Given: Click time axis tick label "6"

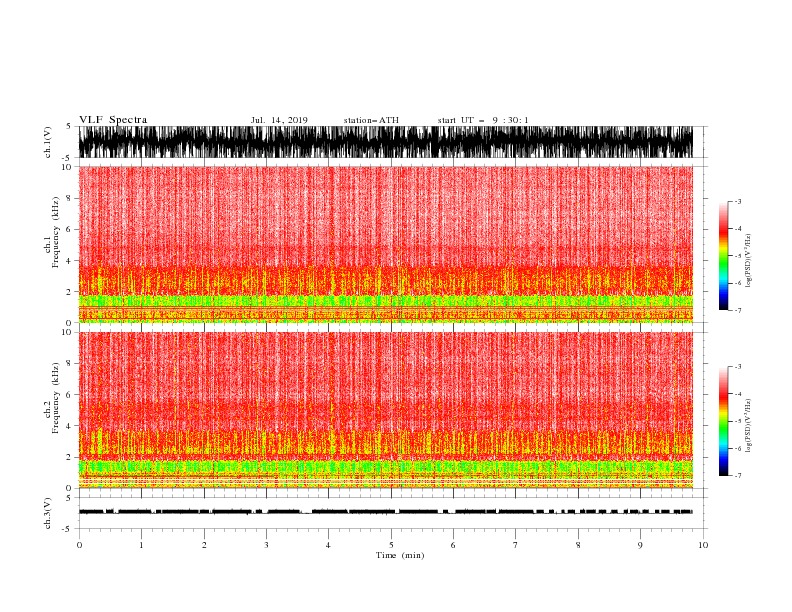Looking at the screenshot, I should (x=453, y=545).
